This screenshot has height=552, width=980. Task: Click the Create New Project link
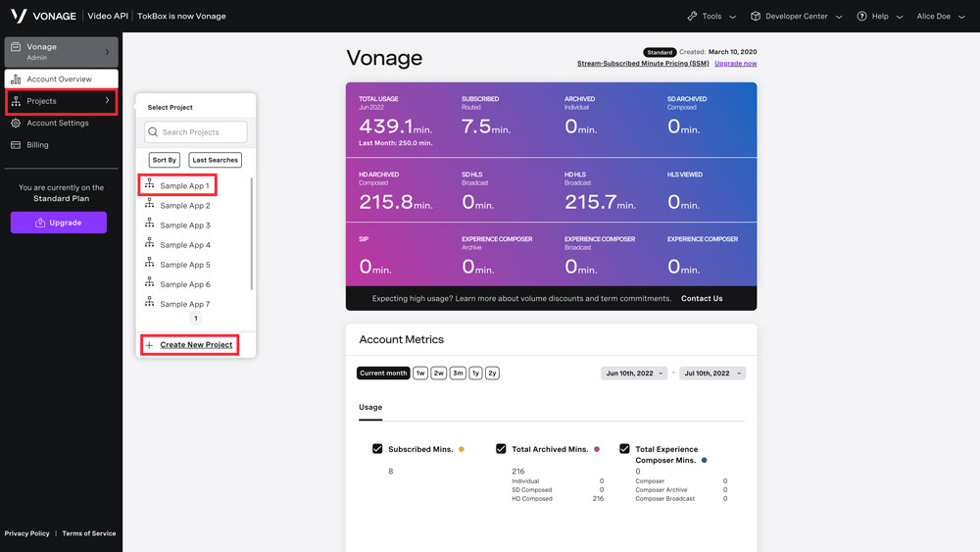tap(196, 345)
